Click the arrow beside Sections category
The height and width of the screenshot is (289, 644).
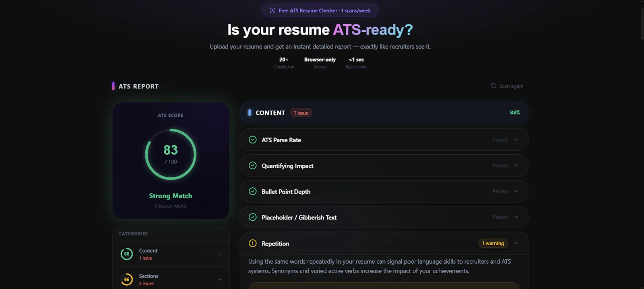220,279
